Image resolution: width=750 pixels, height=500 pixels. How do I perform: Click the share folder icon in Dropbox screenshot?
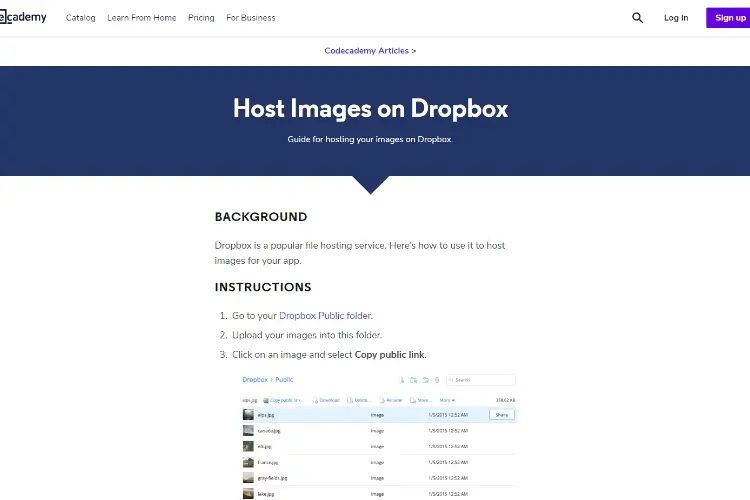click(x=425, y=380)
